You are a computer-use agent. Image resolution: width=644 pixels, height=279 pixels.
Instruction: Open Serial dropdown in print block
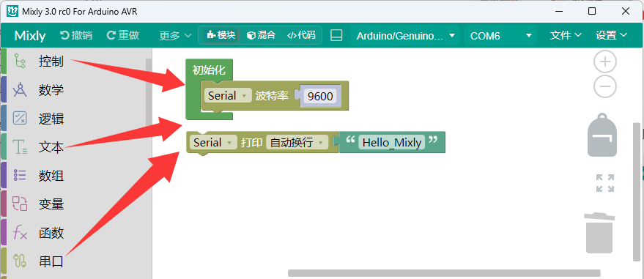tap(213, 142)
